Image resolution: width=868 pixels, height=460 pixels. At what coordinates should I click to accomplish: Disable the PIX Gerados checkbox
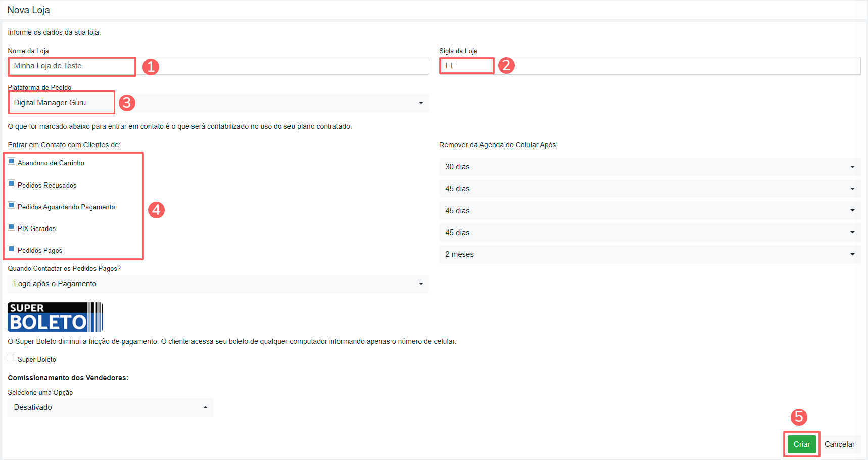[12, 227]
